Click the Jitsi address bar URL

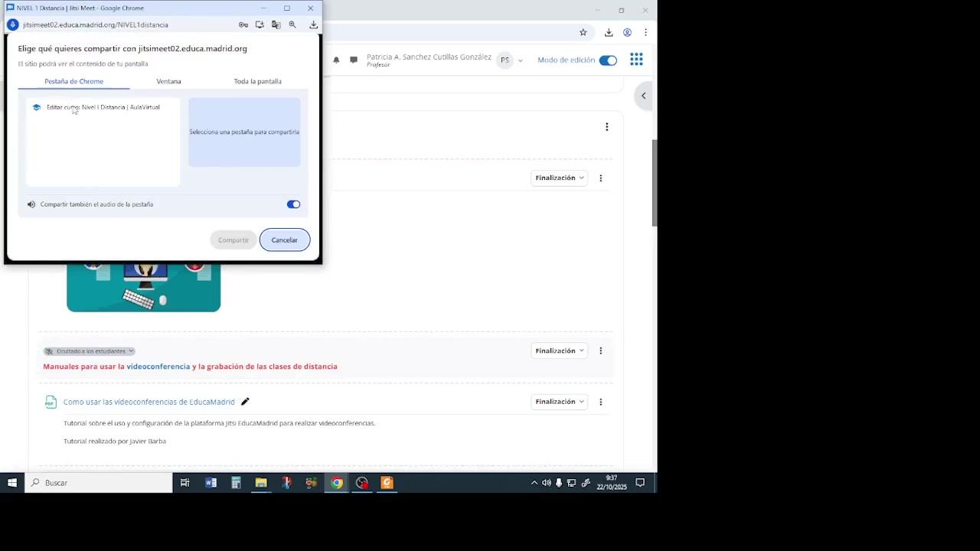[x=96, y=24]
